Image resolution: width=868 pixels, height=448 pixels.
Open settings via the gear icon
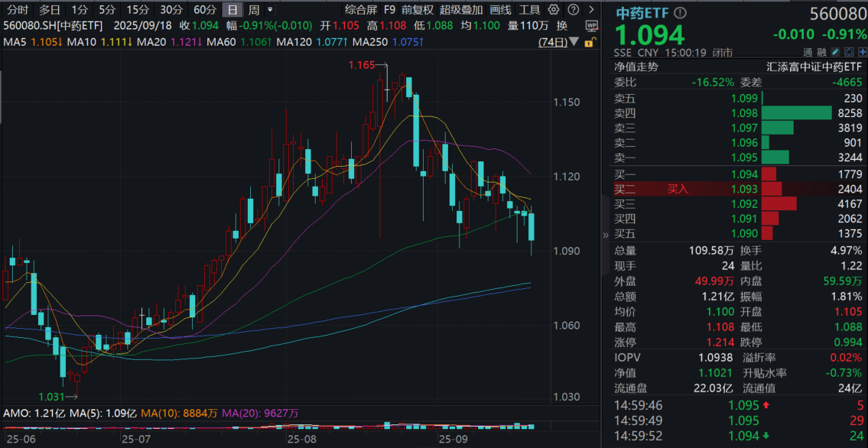pyautogui.click(x=554, y=10)
